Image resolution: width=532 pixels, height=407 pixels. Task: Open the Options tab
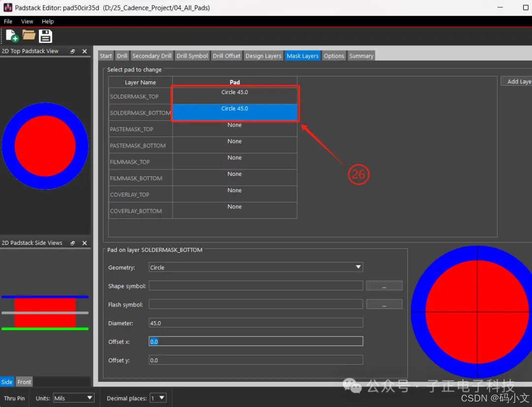(x=334, y=56)
